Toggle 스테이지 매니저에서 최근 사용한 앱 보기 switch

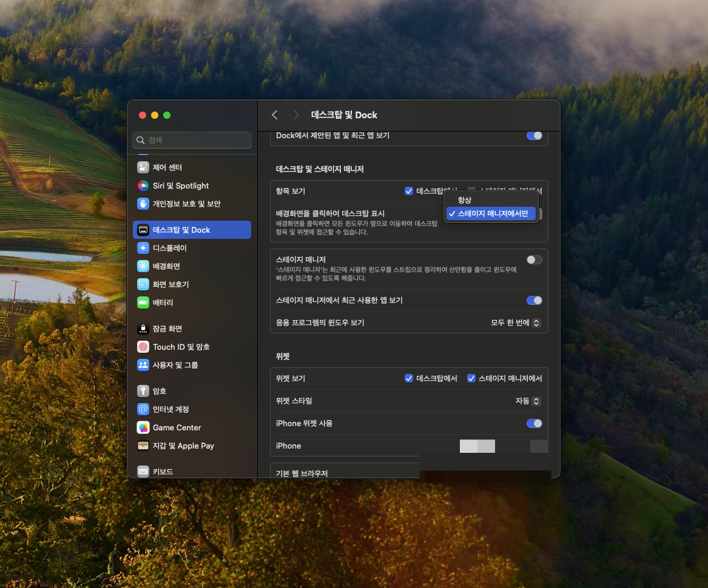click(x=534, y=300)
